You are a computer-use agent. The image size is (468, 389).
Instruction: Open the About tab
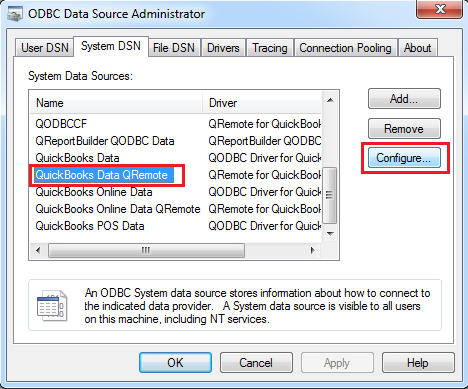(417, 48)
